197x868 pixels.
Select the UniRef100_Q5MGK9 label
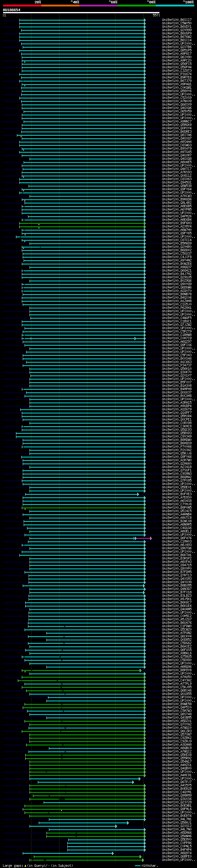[177, 125]
